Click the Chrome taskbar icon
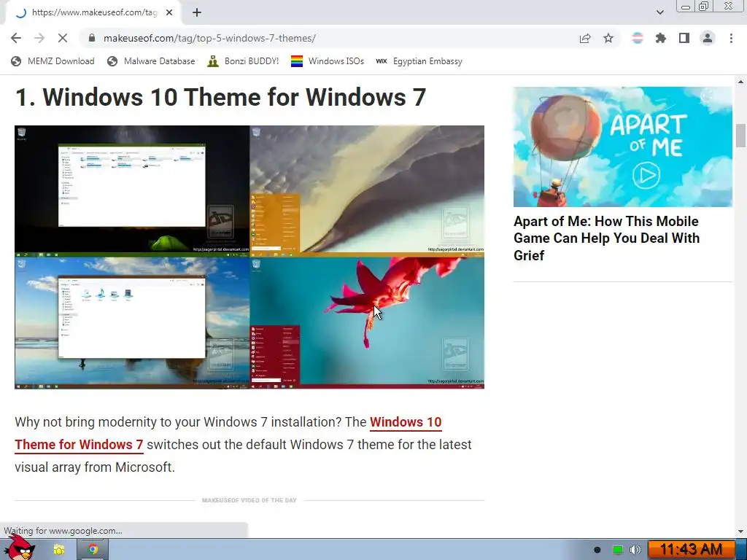The height and width of the screenshot is (560, 747). (x=93, y=550)
